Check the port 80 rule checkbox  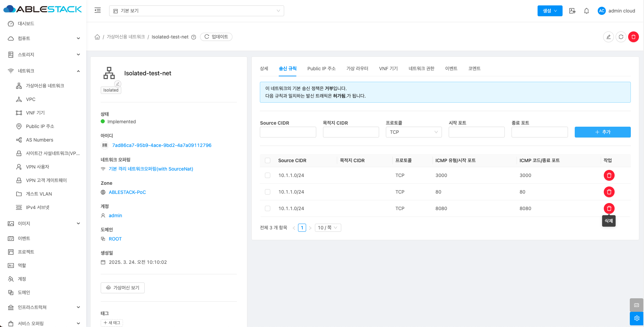pyautogui.click(x=268, y=192)
